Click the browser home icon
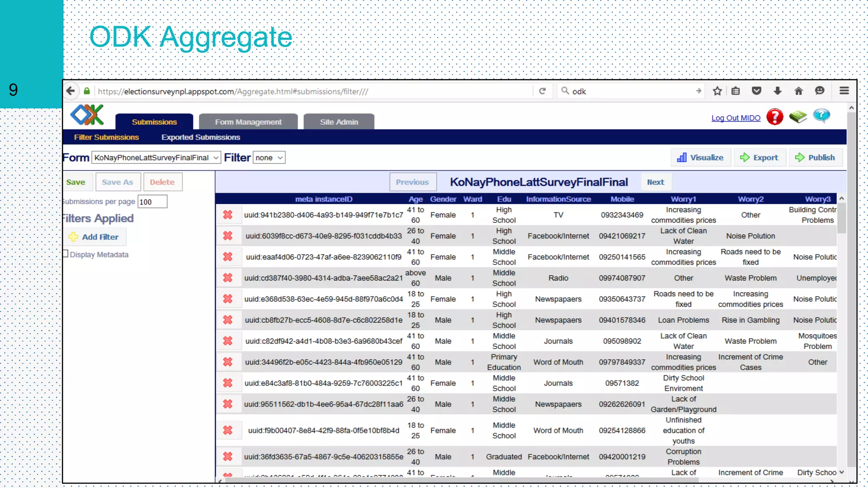Image resolution: width=868 pixels, height=488 pixels. coord(798,91)
